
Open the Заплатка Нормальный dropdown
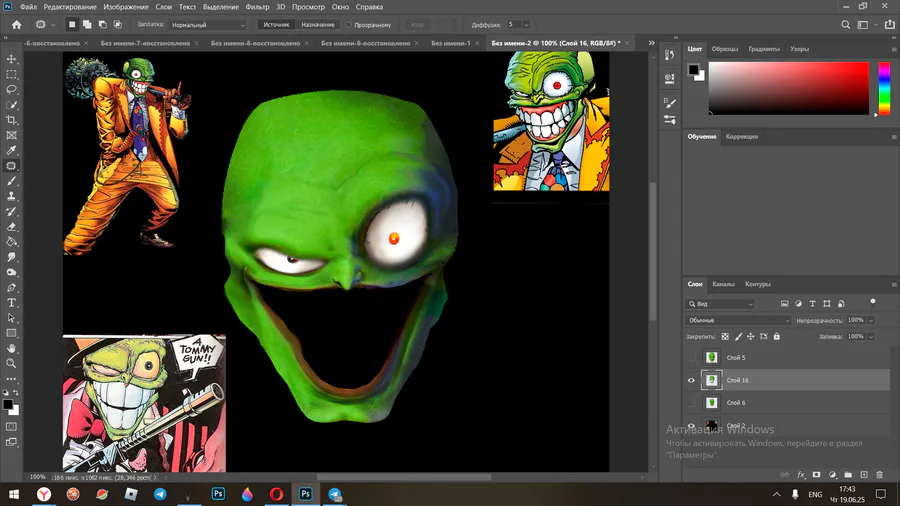pyautogui.click(x=208, y=25)
